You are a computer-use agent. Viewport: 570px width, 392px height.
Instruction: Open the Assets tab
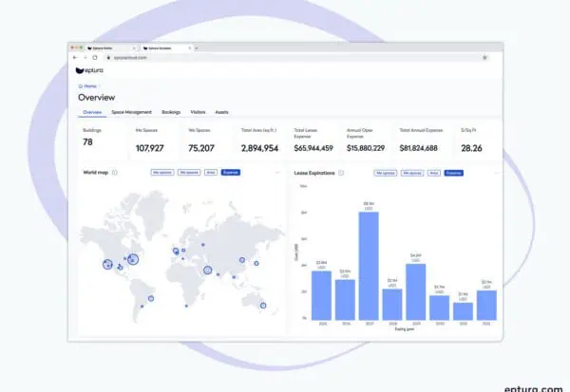tap(221, 112)
